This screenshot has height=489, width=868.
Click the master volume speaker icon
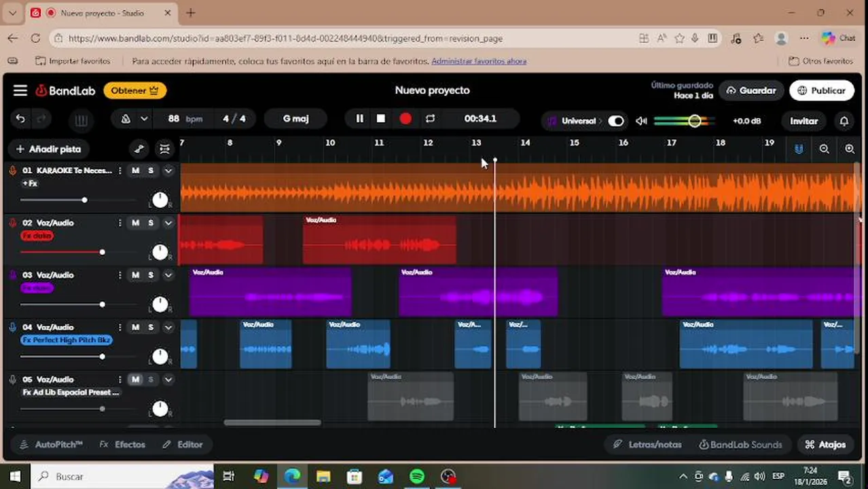click(641, 121)
